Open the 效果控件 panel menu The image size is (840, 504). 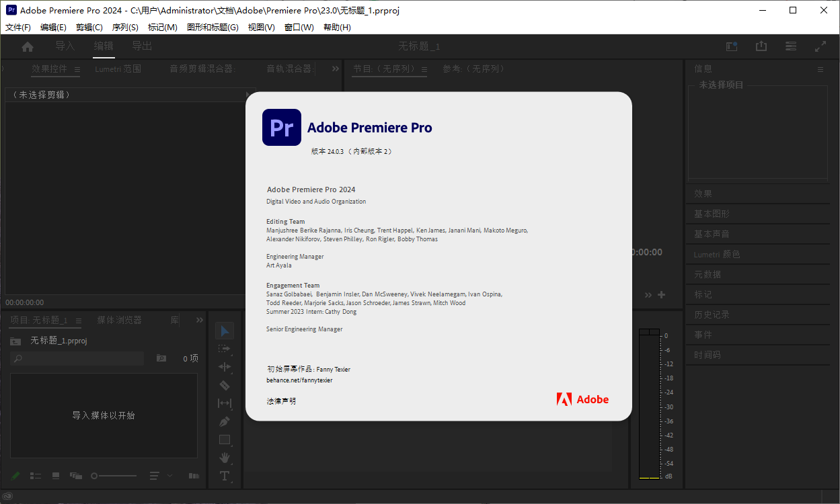pyautogui.click(x=77, y=69)
